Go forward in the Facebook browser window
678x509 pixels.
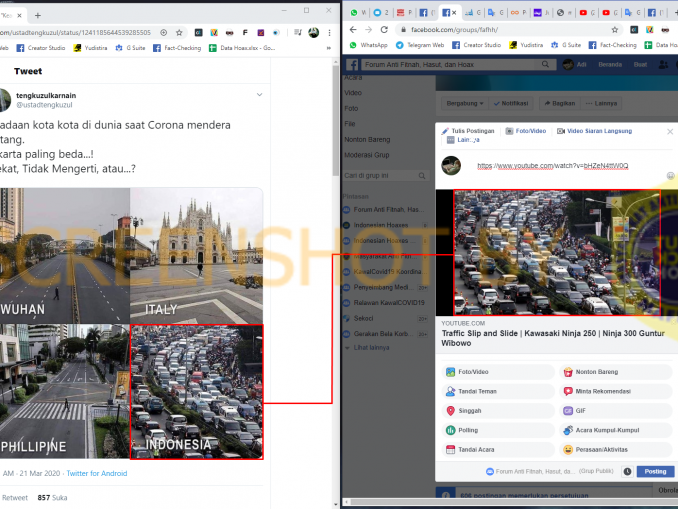368,30
